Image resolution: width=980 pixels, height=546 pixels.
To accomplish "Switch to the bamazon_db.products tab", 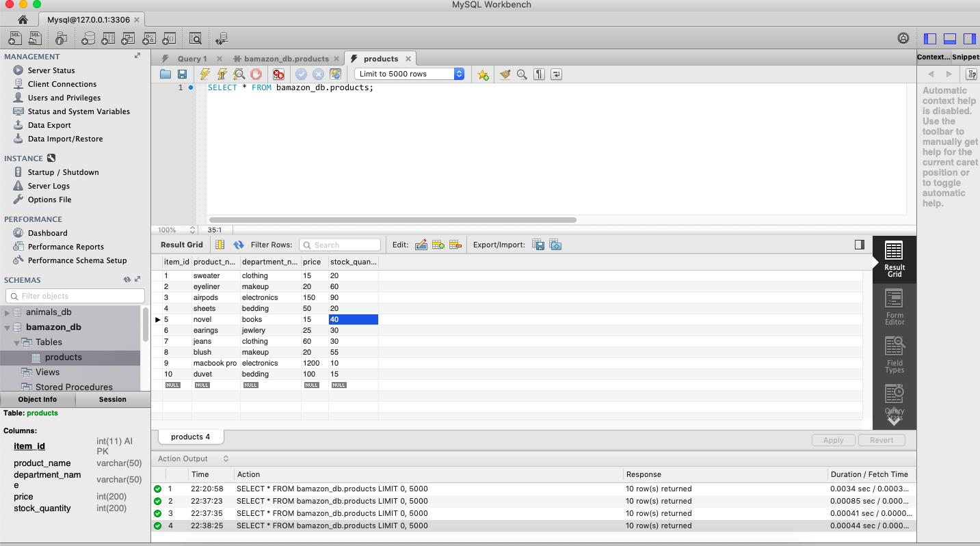I will coord(287,59).
